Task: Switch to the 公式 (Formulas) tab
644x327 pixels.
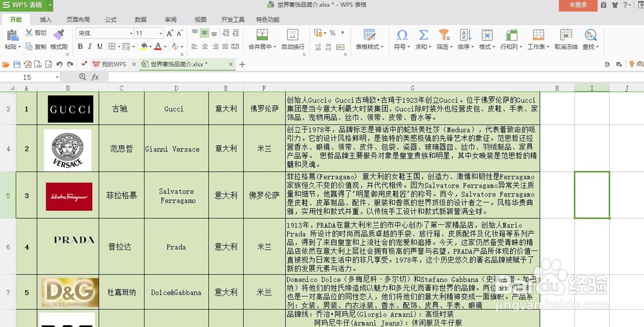Action: tap(111, 19)
